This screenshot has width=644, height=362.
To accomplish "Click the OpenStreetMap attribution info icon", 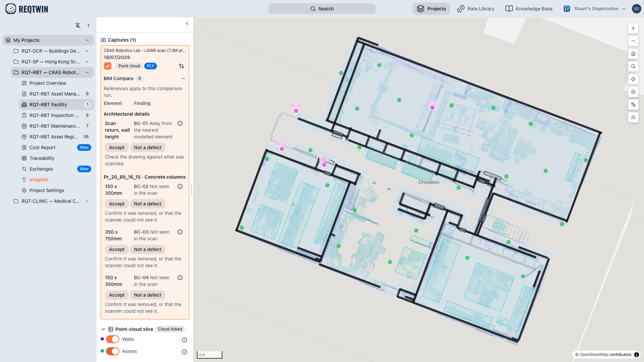I will (637, 355).
